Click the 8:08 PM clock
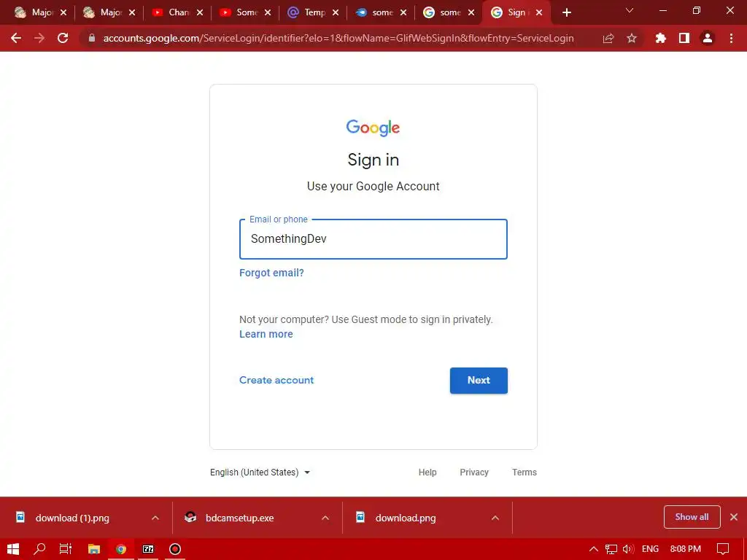The width and height of the screenshot is (747, 560). (685, 549)
